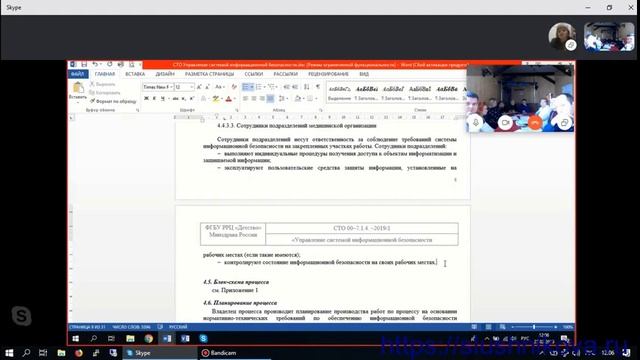Screen dimensions: 640x360
Task: Click the Superscript x² icon
Action: [192, 98]
